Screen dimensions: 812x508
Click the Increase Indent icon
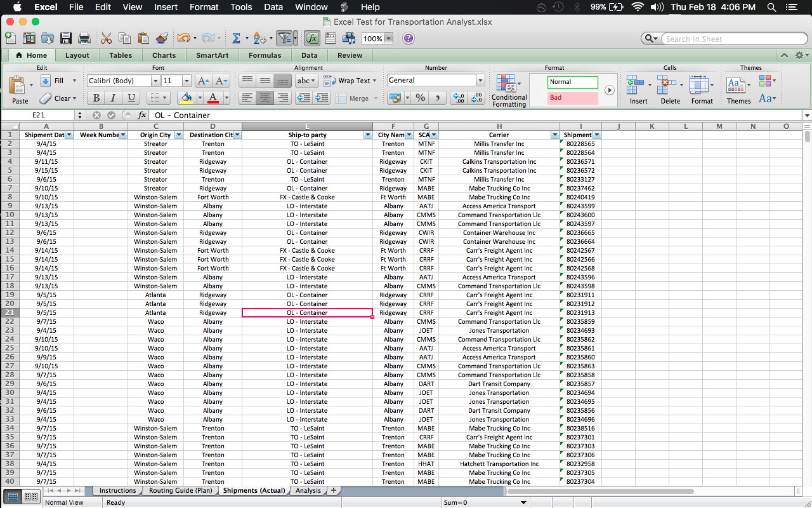tap(322, 98)
